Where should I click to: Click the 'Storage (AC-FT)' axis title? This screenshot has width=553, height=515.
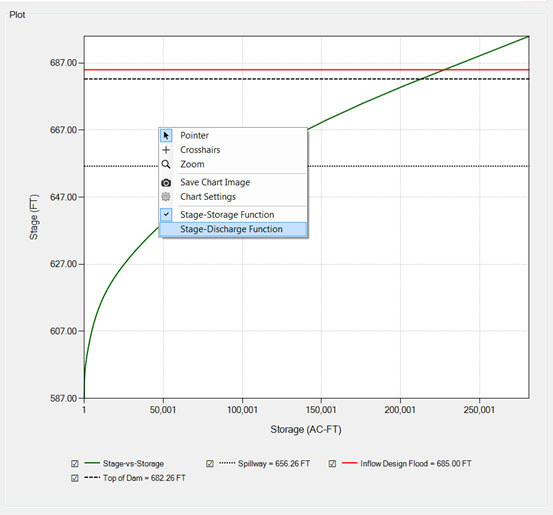(x=306, y=430)
